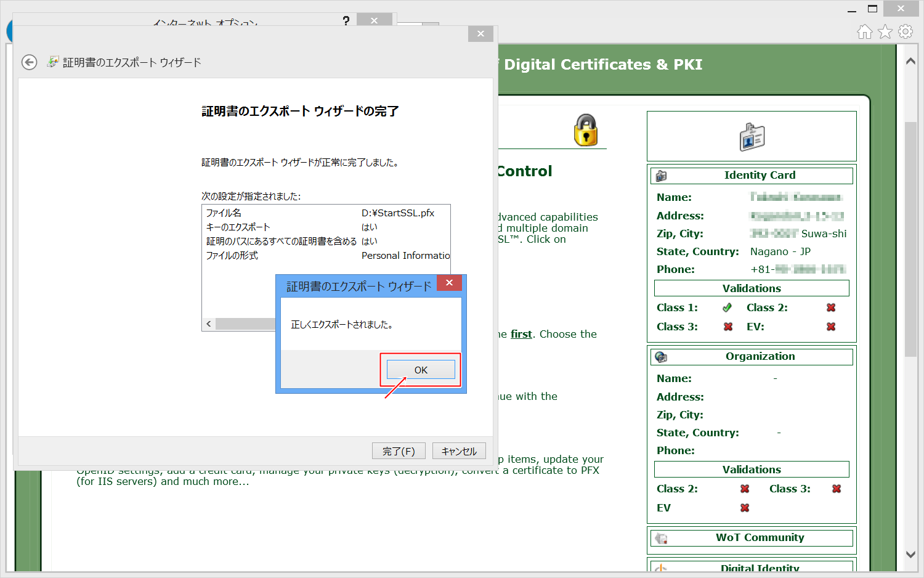Click the キャンセル cancel button
924x578 pixels.
pyautogui.click(x=459, y=451)
